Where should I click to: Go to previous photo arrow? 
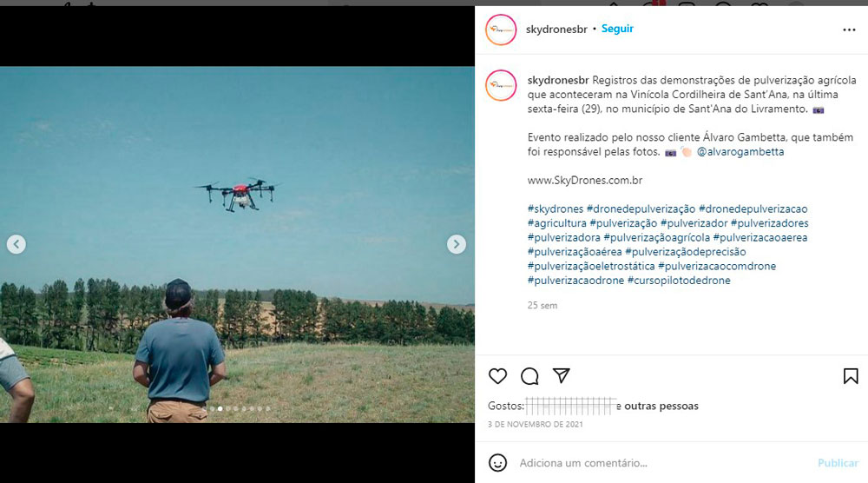tap(16, 244)
